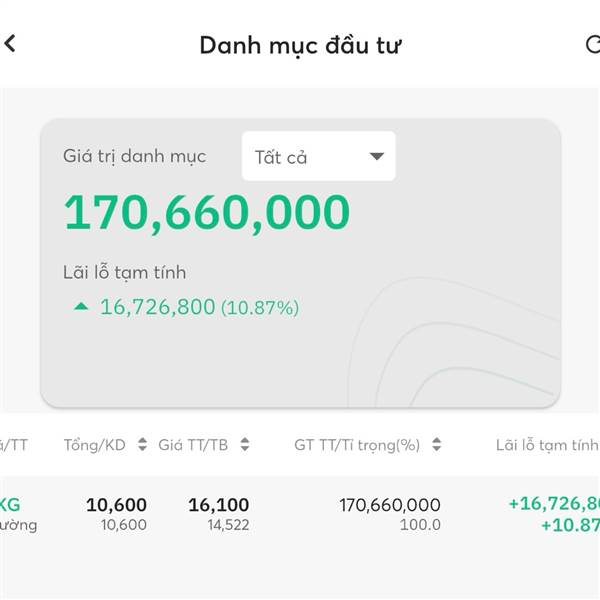600x600 pixels.
Task: Click the Danh mục đầu tư title
Action: pyautogui.click(x=300, y=46)
